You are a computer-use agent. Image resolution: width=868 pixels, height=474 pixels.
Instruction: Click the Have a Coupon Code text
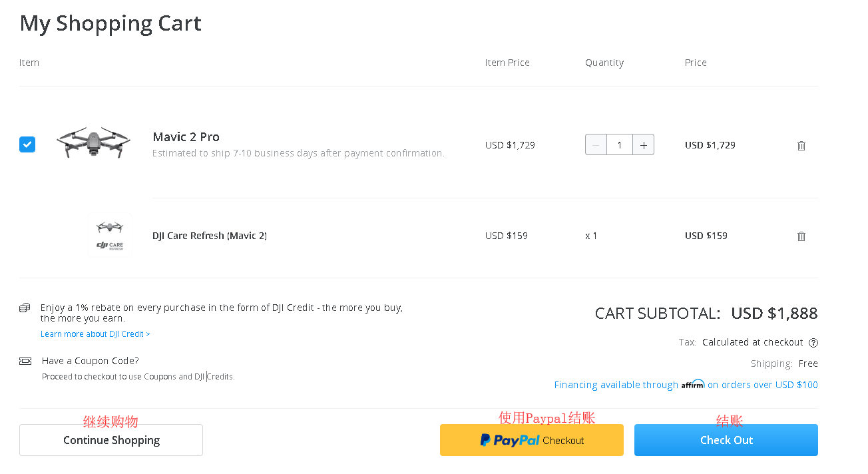pos(90,361)
